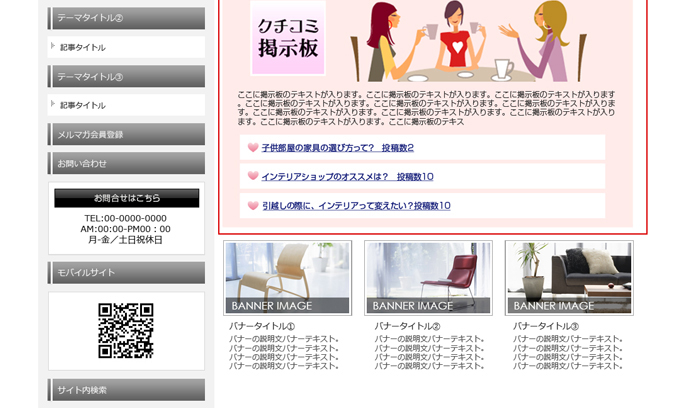Select the サイト内検索 sidebar heading

tap(126, 389)
